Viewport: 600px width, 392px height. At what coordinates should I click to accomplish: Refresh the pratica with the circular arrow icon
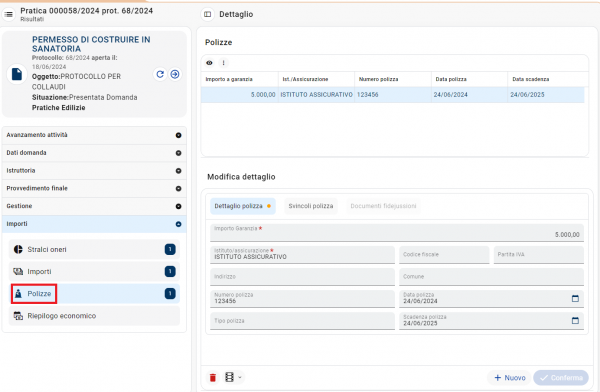pyautogui.click(x=160, y=74)
